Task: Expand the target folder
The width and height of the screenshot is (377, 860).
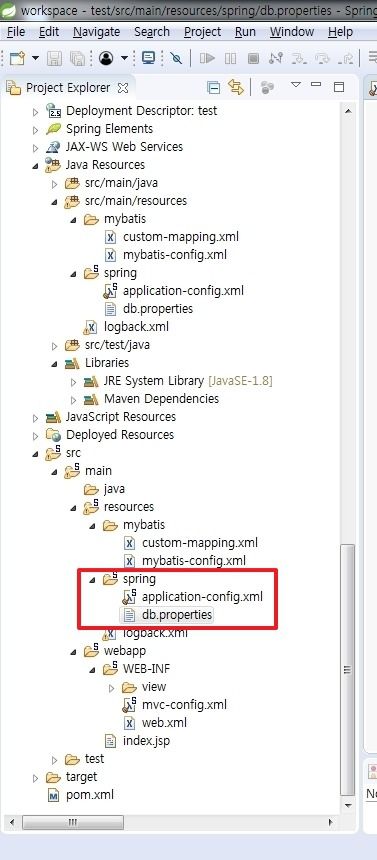Action: pyautogui.click(x=36, y=777)
